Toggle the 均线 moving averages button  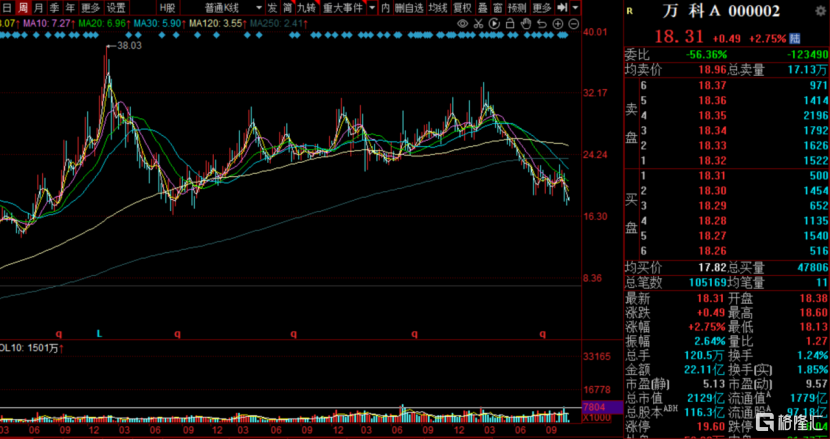tap(438, 7)
